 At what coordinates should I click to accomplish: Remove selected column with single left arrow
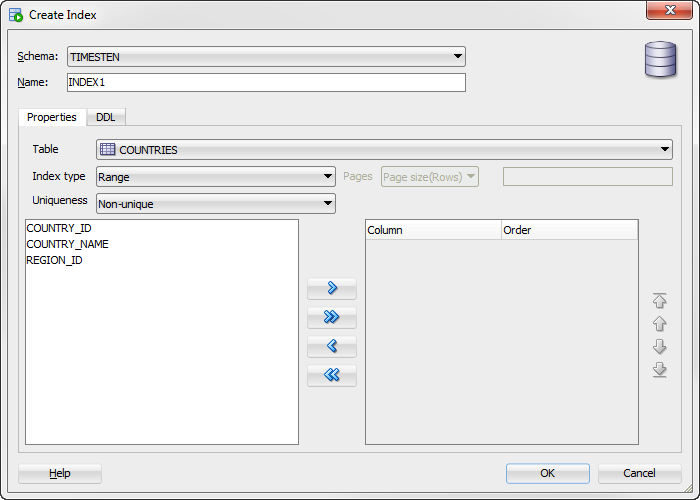pyautogui.click(x=332, y=346)
